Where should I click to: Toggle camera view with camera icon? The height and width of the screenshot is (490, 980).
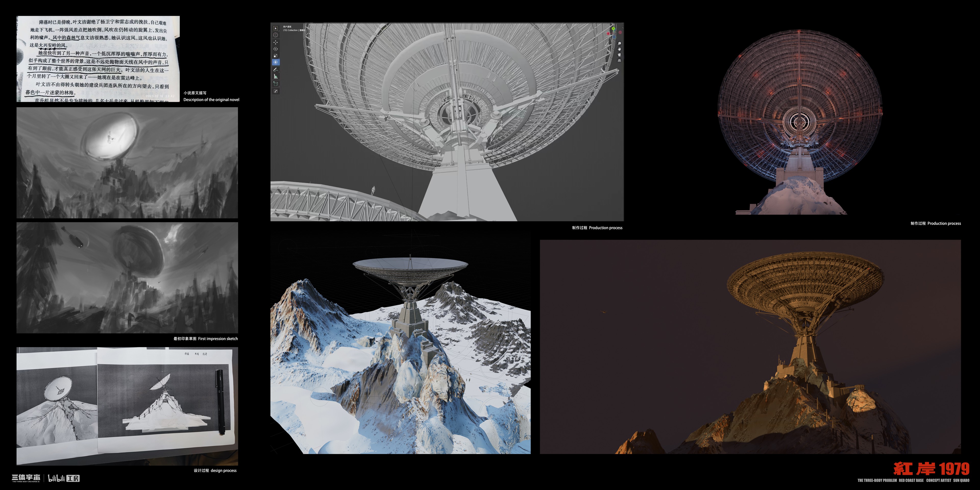click(x=619, y=55)
